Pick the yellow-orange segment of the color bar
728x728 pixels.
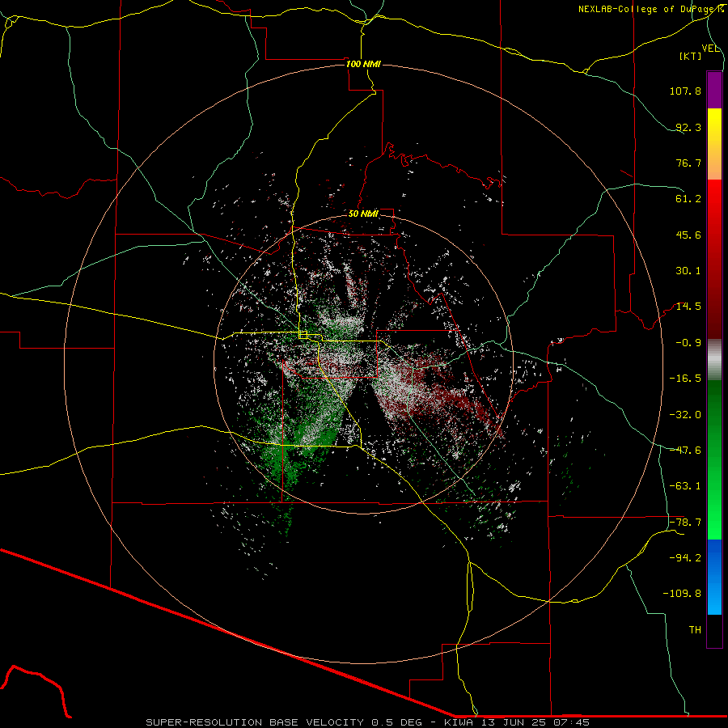714,144
